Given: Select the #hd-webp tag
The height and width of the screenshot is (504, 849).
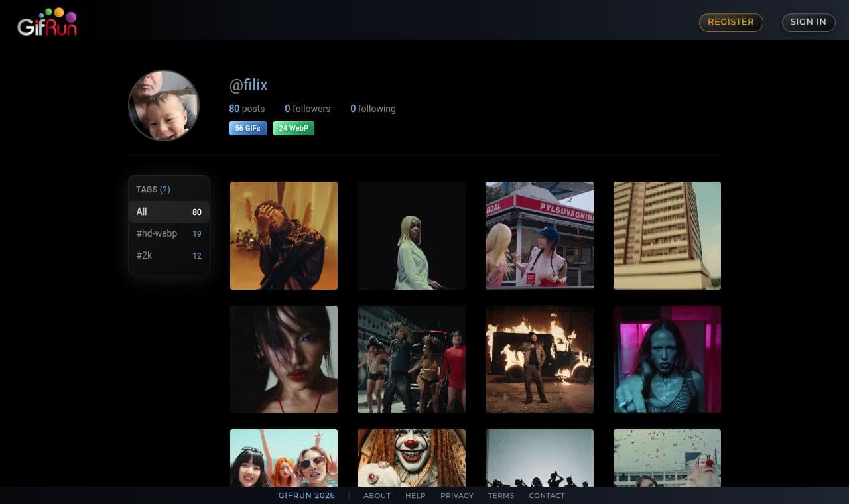Looking at the screenshot, I should [169, 233].
